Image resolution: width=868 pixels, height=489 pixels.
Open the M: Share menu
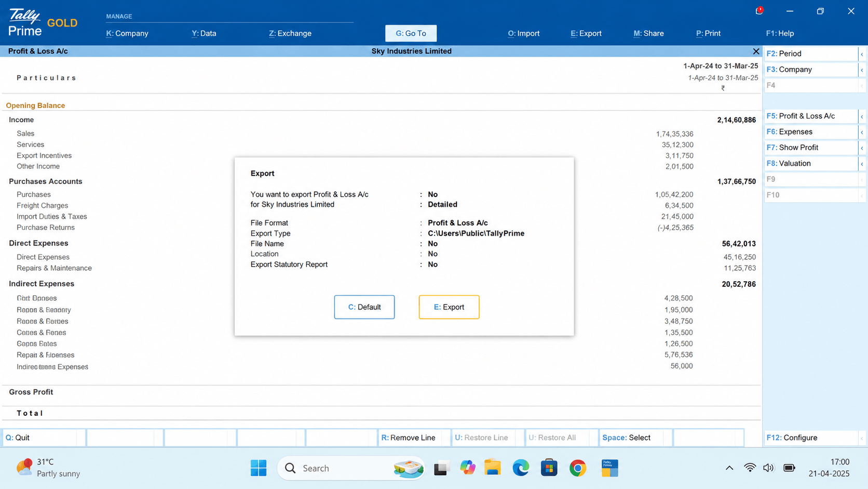(648, 33)
